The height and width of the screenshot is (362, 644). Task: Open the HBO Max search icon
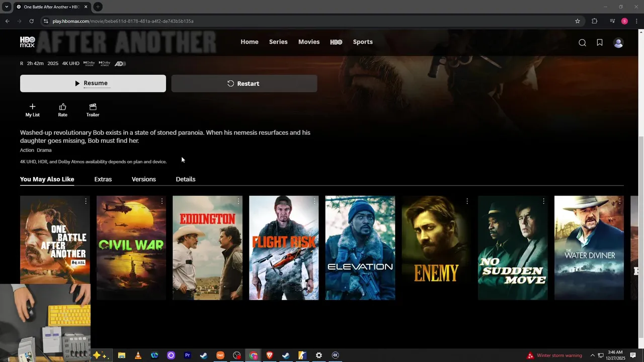582,43
